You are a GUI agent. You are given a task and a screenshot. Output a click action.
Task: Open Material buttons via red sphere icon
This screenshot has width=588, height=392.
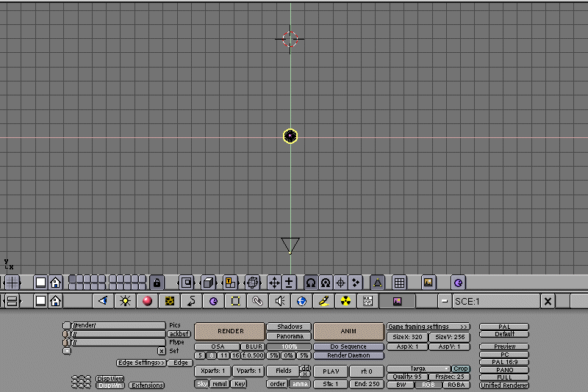click(147, 301)
